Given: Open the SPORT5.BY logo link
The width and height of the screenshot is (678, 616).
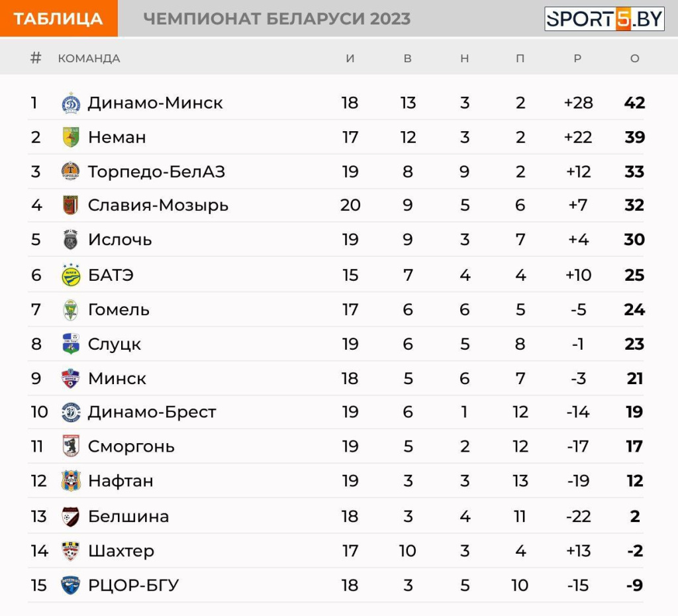Looking at the screenshot, I should [x=604, y=19].
